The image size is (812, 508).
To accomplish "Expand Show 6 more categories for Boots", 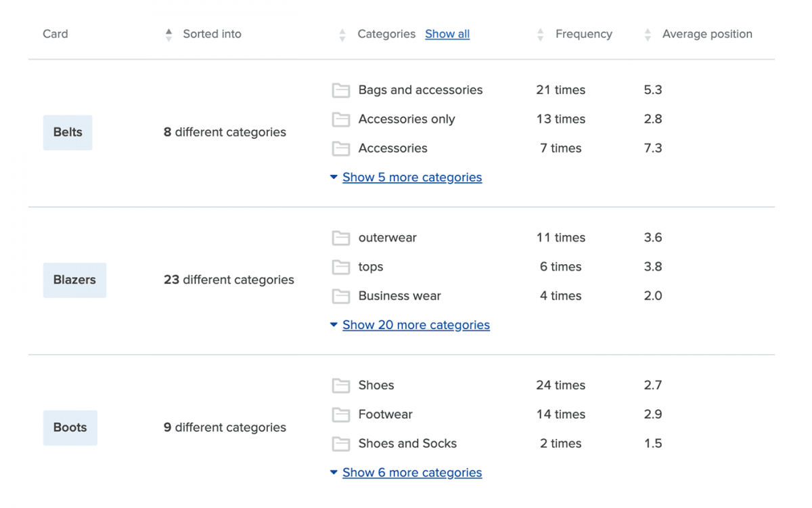I will click(x=411, y=473).
